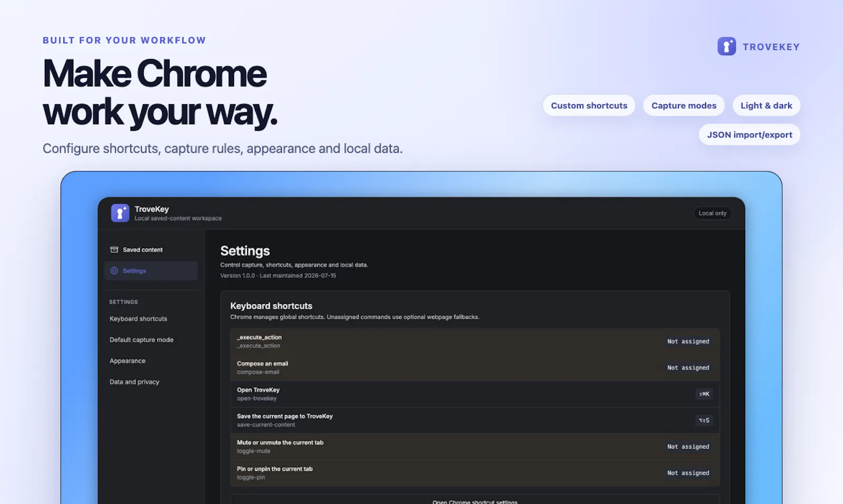Click the SETTINGS sidebar section label

click(123, 302)
